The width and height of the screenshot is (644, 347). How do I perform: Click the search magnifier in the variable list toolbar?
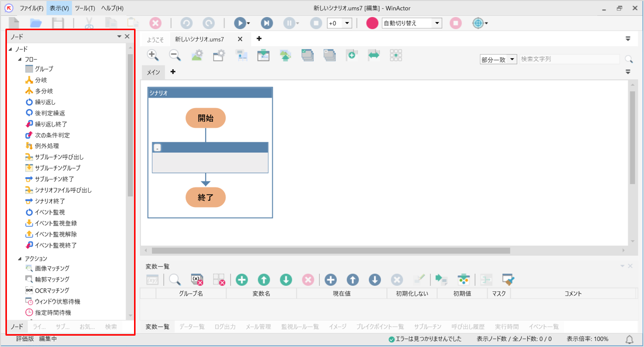[x=176, y=280]
